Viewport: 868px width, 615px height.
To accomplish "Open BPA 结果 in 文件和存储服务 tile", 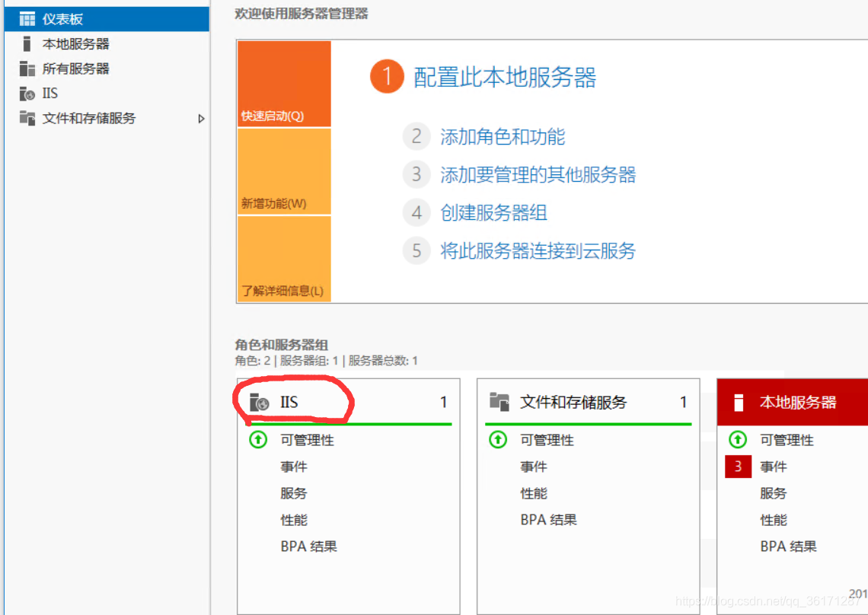I will pyautogui.click(x=548, y=520).
